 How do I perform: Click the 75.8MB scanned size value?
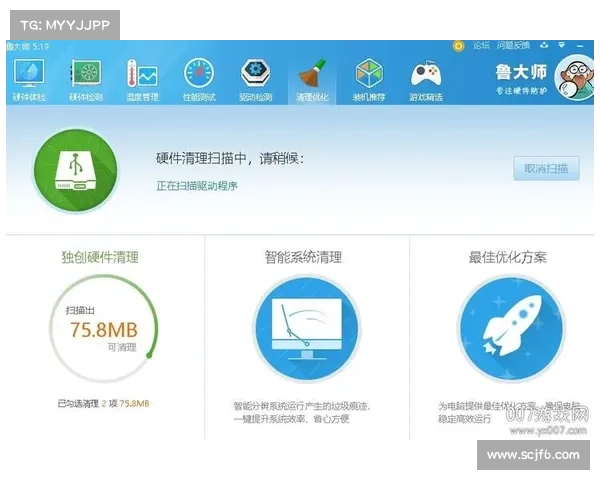point(104,330)
